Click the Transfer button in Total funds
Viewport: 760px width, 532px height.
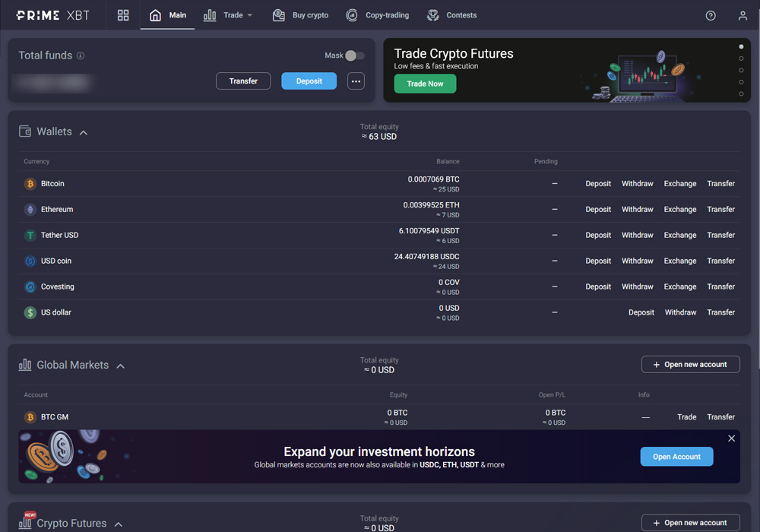243,81
